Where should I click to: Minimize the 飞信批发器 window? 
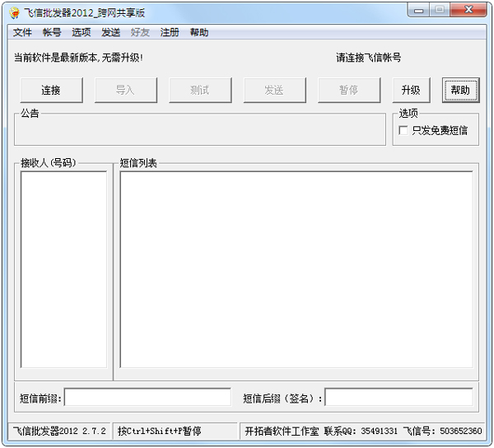419,11
